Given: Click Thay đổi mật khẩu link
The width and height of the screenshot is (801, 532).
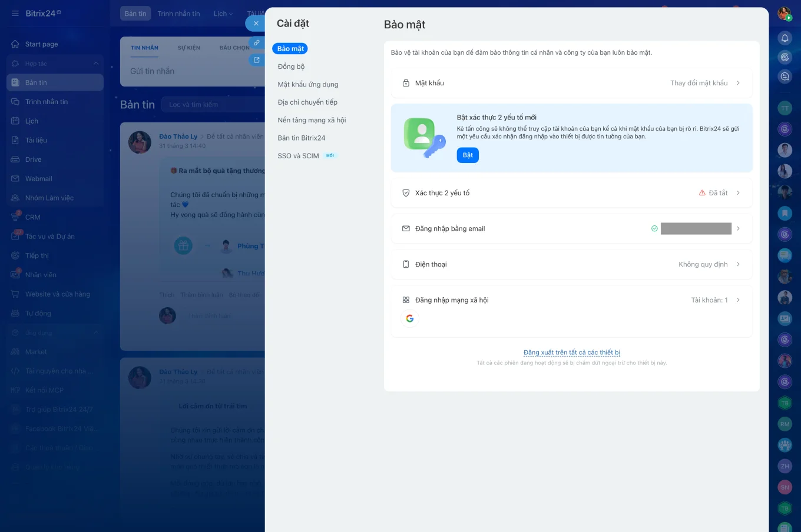Looking at the screenshot, I should (x=699, y=83).
